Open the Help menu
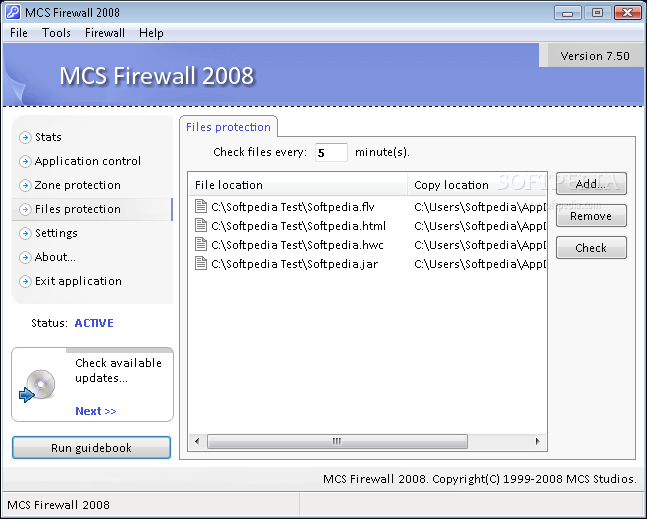Screen dimensions: 647x519 click(x=151, y=33)
